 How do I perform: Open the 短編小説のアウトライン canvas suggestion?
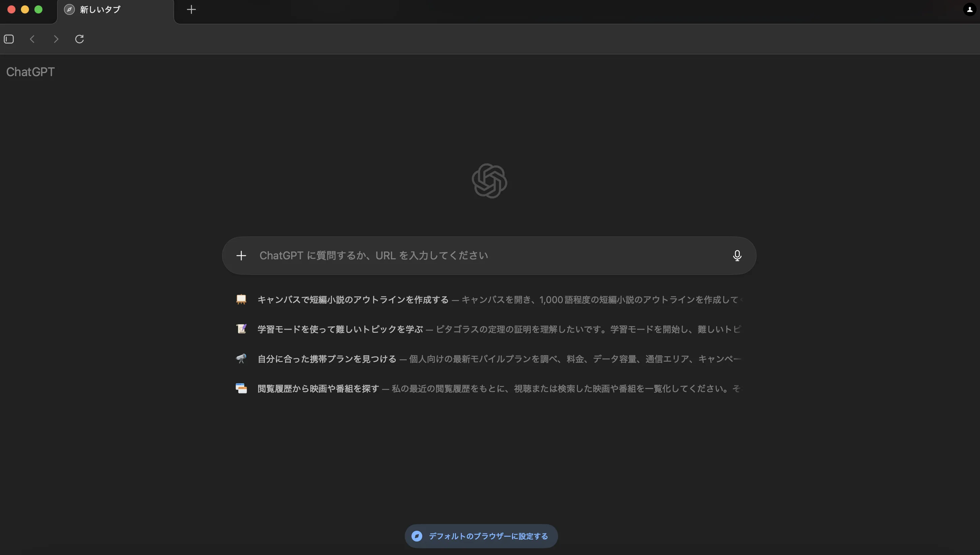tap(353, 300)
